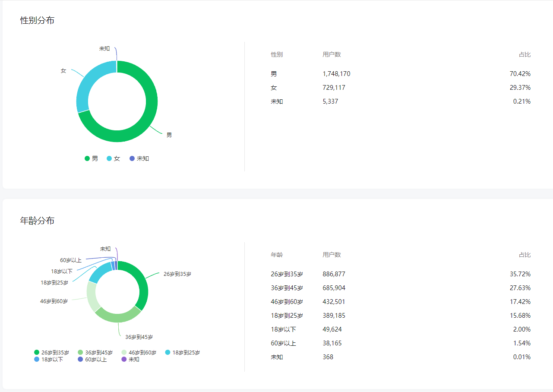This screenshot has height=392, width=553.
Task: Click 占比 header in the age table
Action: point(525,255)
